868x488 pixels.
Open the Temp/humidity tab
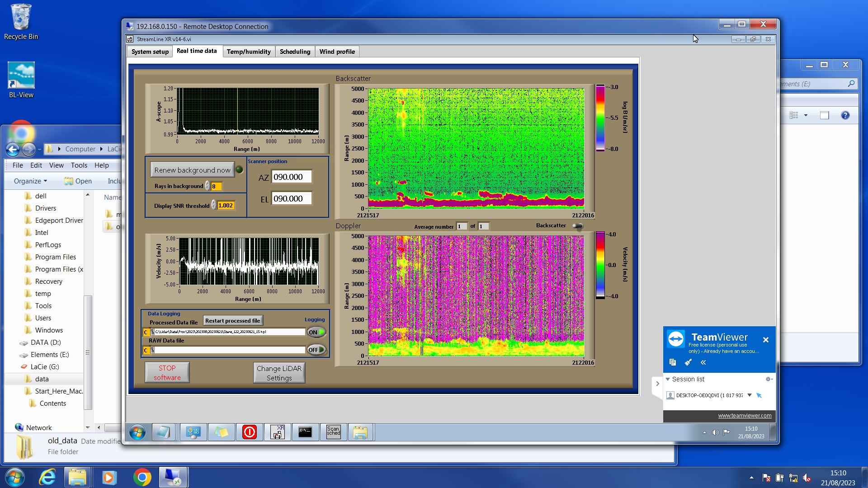(x=249, y=52)
